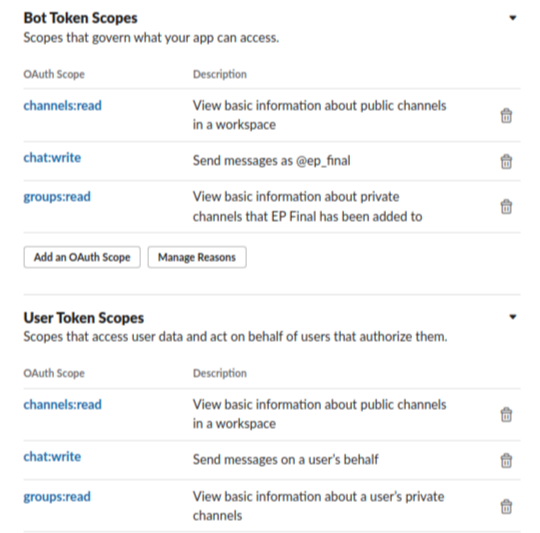Open the user chat:write scope link
540x533 pixels.
[52, 456]
